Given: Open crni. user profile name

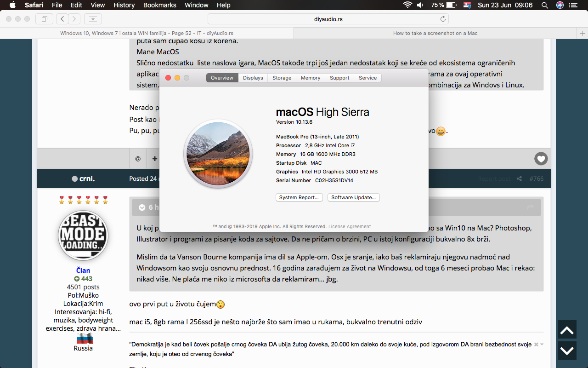Looking at the screenshot, I should click(87, 178).
